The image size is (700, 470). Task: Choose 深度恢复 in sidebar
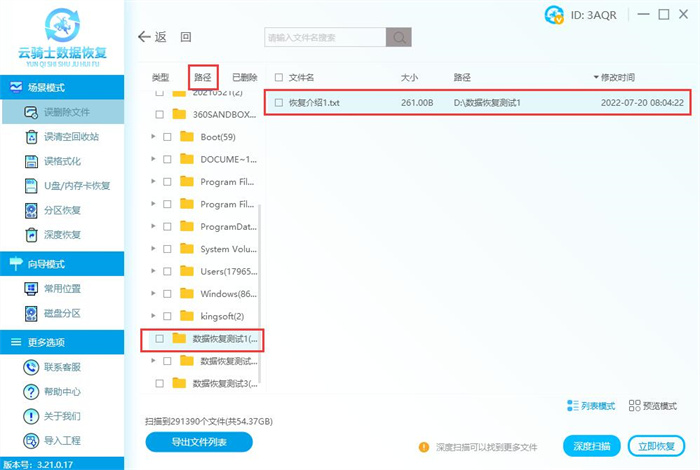tap(62, 234)
